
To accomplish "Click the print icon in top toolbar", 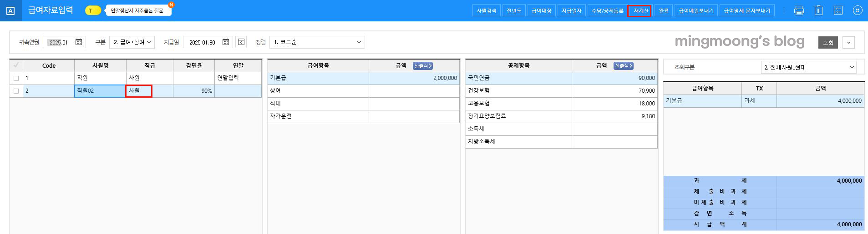I will [x=799, y=10].
